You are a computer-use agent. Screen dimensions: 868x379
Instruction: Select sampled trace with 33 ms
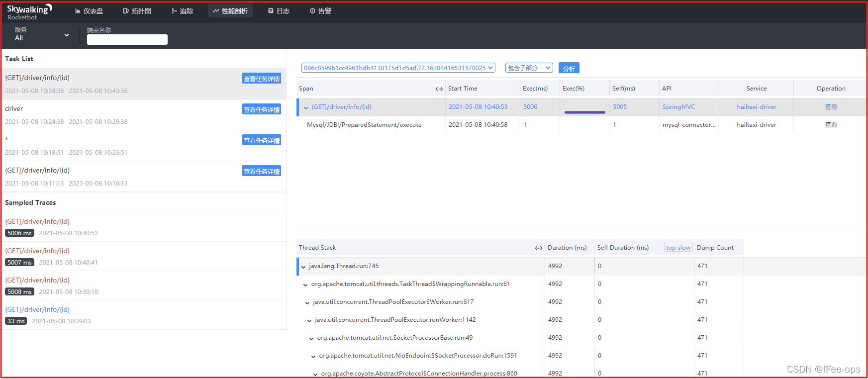click(144, 315)
